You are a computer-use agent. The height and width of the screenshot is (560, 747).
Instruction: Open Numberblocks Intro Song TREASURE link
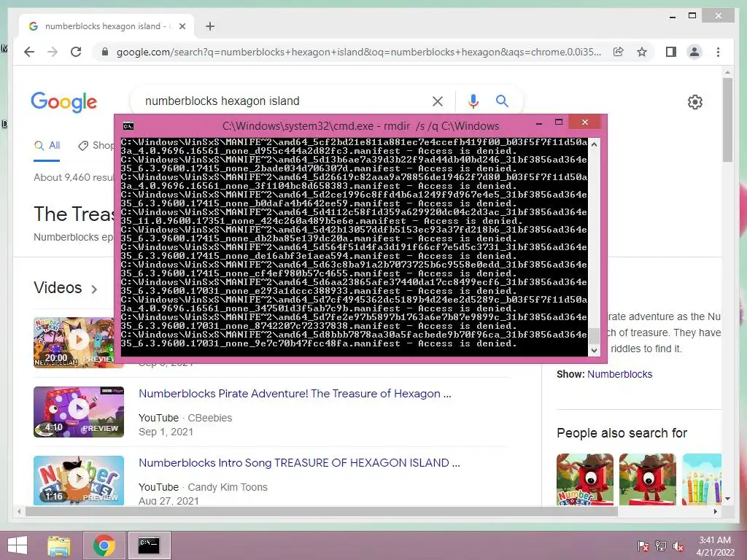pos(299,463)
